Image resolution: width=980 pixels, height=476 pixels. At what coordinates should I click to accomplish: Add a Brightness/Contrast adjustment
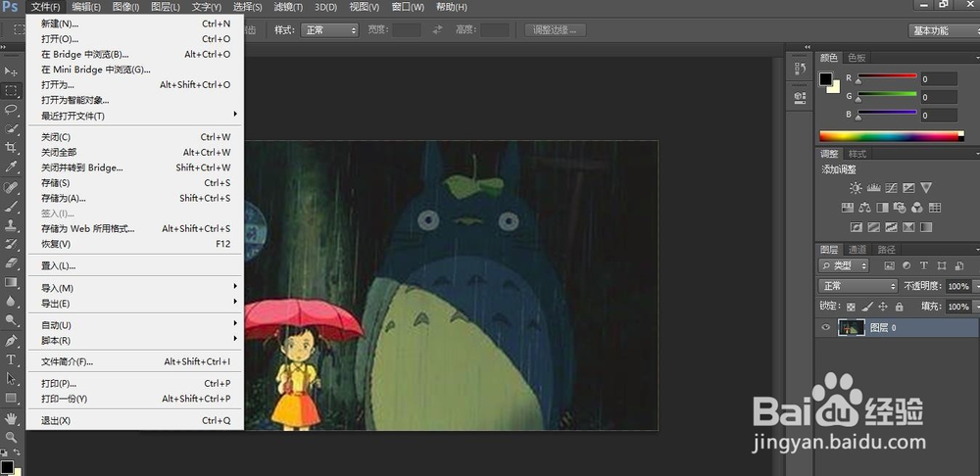pyautogui.click(x=855, y=187)
